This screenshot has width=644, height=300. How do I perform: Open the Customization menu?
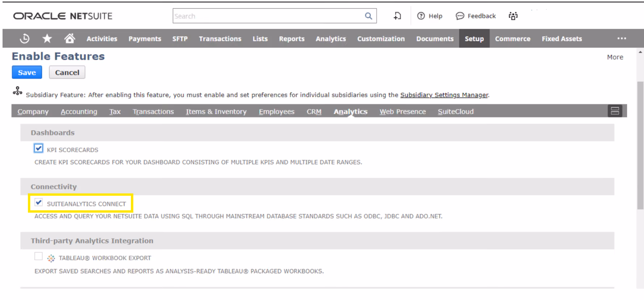(381, 38)
